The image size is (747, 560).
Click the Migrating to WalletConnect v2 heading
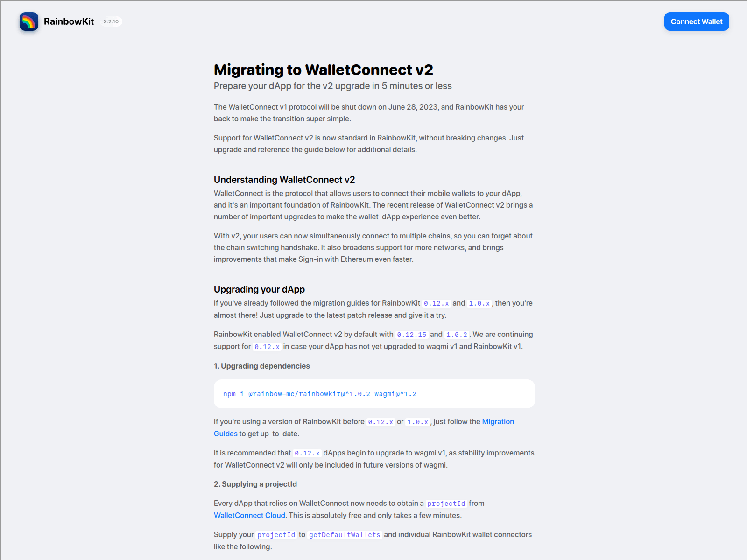point(323,70)
